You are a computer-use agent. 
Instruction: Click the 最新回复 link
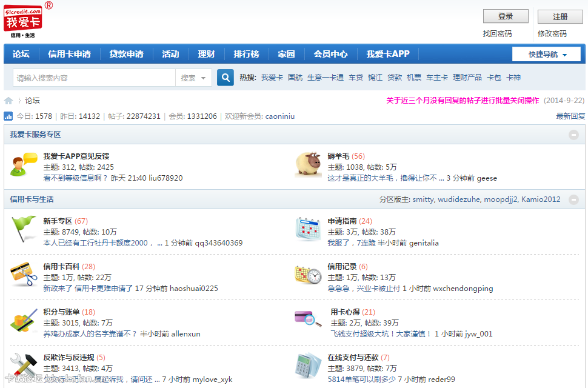point(570,116)
